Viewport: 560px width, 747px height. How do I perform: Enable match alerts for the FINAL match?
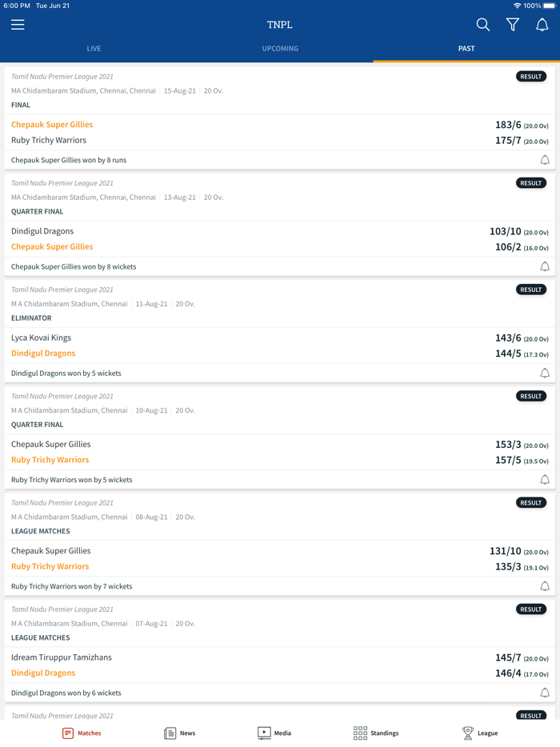click(545, 160)
